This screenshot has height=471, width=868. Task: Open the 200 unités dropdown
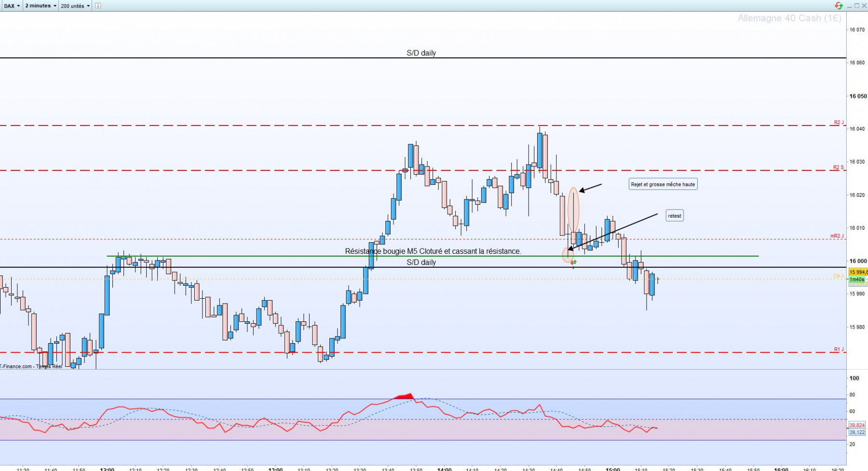(75, 6)
